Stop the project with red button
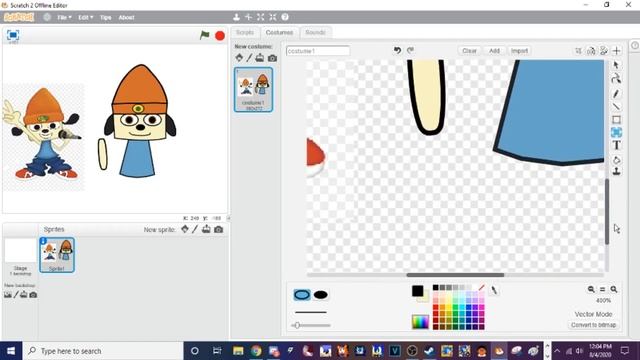Viewport: 640px width, 360px height. [220, 36]
